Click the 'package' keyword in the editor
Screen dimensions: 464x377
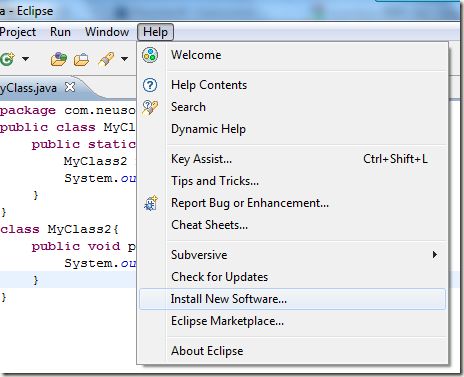point(28,110)
